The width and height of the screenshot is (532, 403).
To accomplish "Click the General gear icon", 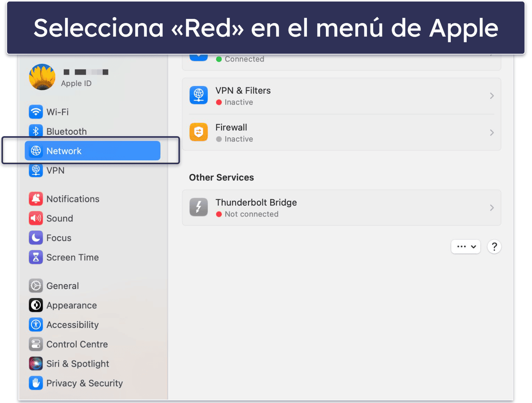I will 36,286.
